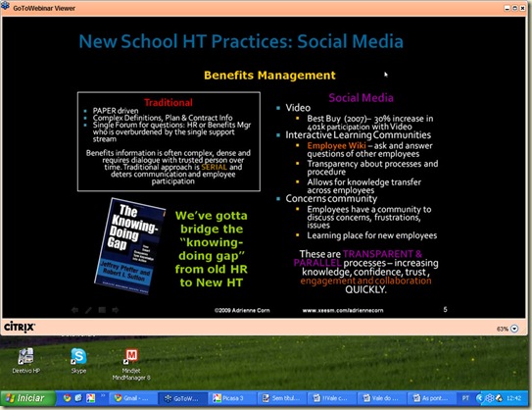
Task: Open the Diretivo HP desktop shortcut
Action: (x=25, y=361)
